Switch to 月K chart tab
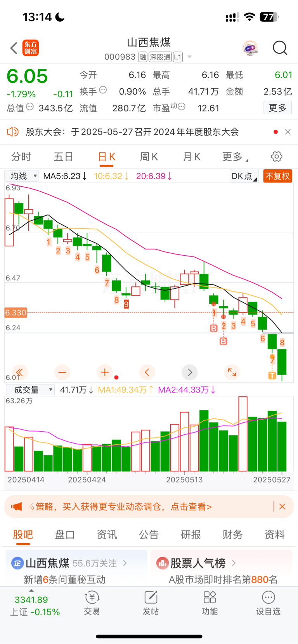The height and width of the screenshot is (644, 298). [192, 157]
